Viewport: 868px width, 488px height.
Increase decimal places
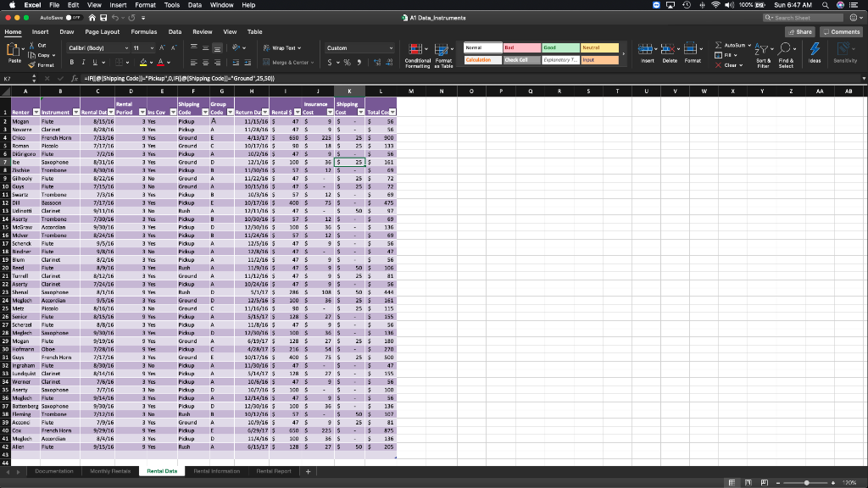(x=377, y=63)
